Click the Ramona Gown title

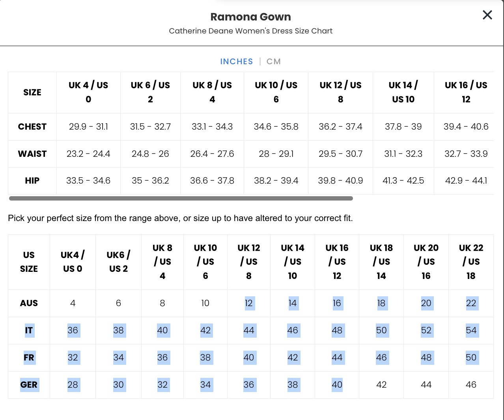pyautogui.click(x=250, y=17)
